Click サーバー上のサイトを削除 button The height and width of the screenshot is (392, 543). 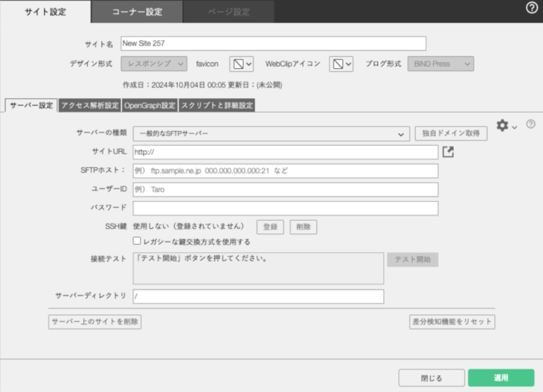click(95, 321)
